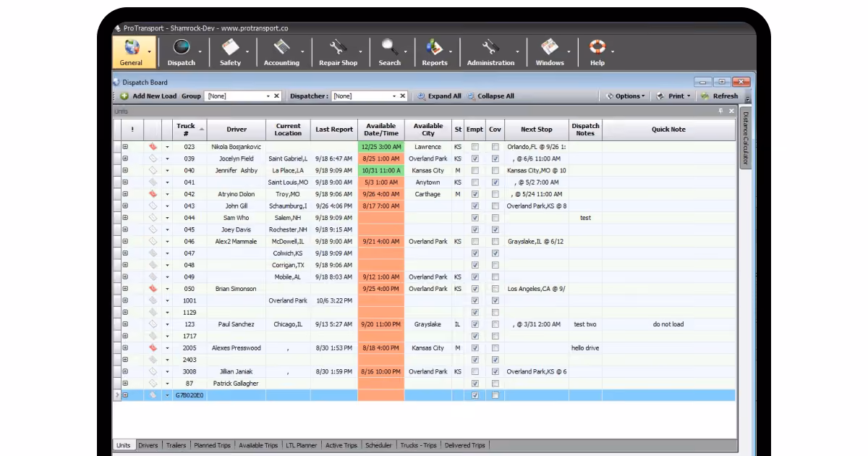Sort by the Truck # column header
The image size is (868, 456).
[x=190, y=130]
